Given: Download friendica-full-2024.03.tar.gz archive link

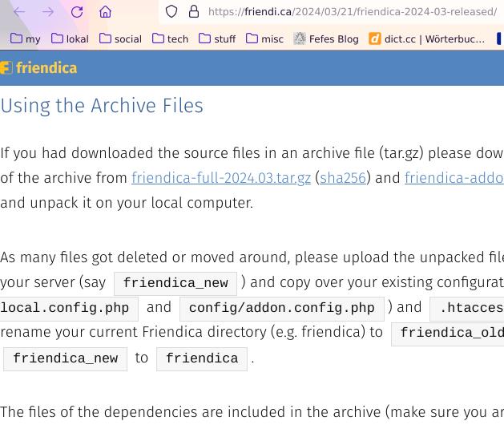Looking at the screenshot, I should [x=221, y=178].
